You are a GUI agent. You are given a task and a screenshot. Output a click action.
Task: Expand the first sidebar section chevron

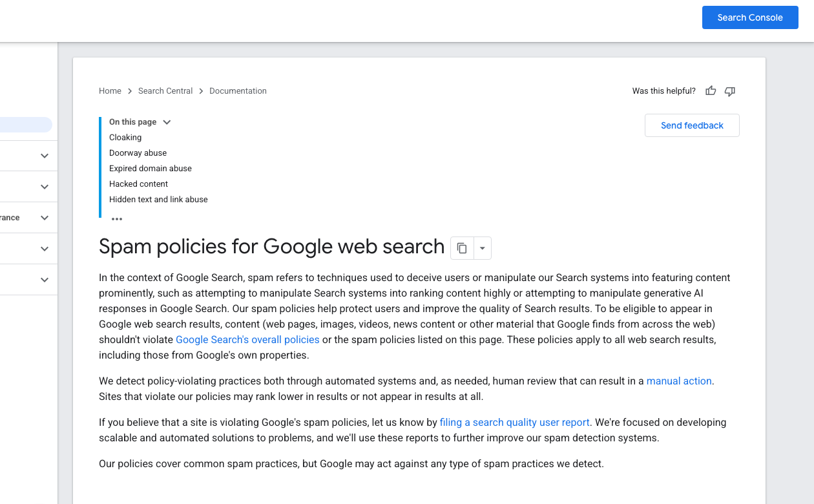click(x=45, y=156)
